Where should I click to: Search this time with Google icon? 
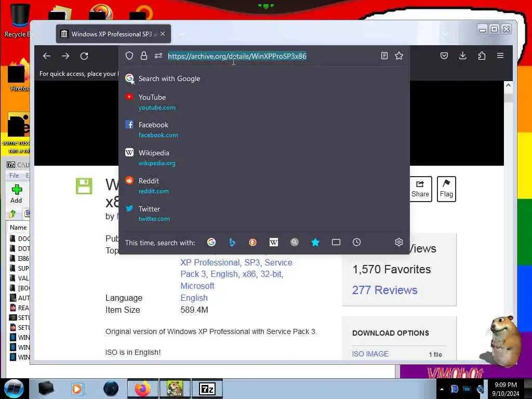(211, 242)
